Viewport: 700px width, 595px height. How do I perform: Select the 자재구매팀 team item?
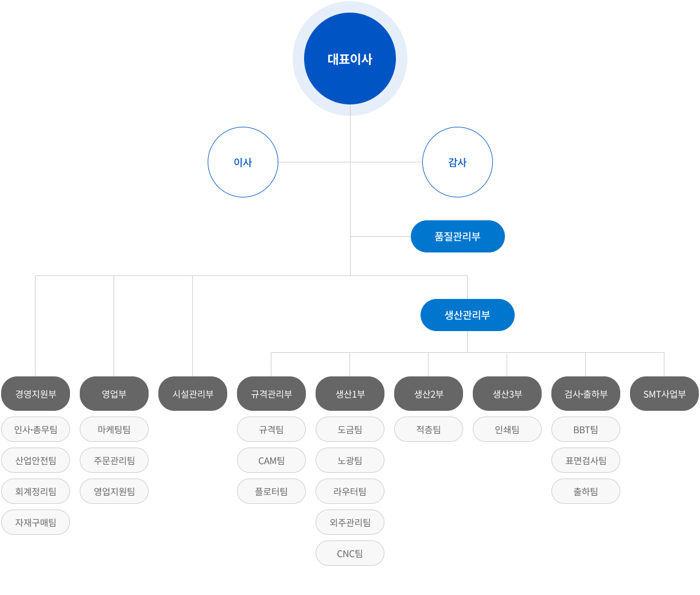coord(36,522)
